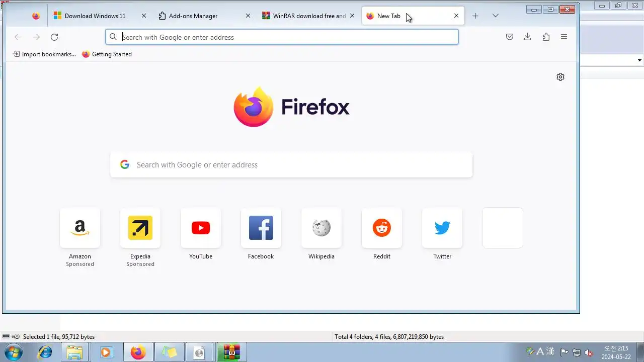Image resolution: width=644 pixels, height=362 pixels.
Task: Open the taskbar clock and date
Action: [x=616, y=352]
